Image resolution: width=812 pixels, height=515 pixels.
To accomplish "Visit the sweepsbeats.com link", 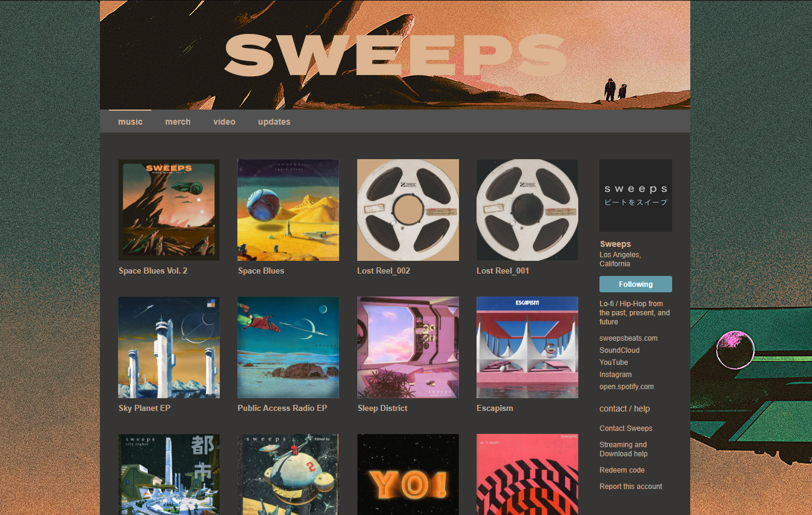I will tap(629, 338).
